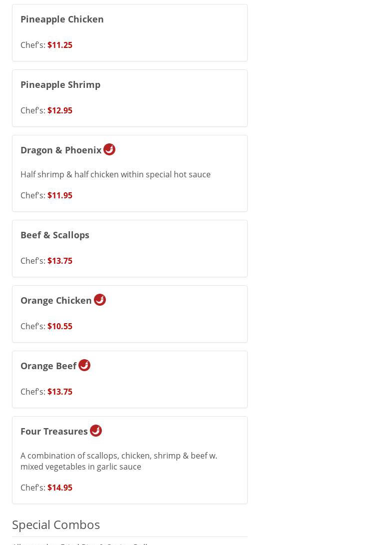Click the Dragon & Phoenix description text
Viewport: 392px width, 545px height.
point(115,174)
